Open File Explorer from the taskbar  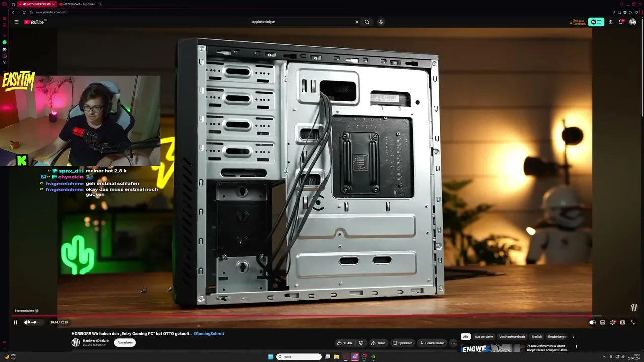pyautogui.click(x=336, y=357)
